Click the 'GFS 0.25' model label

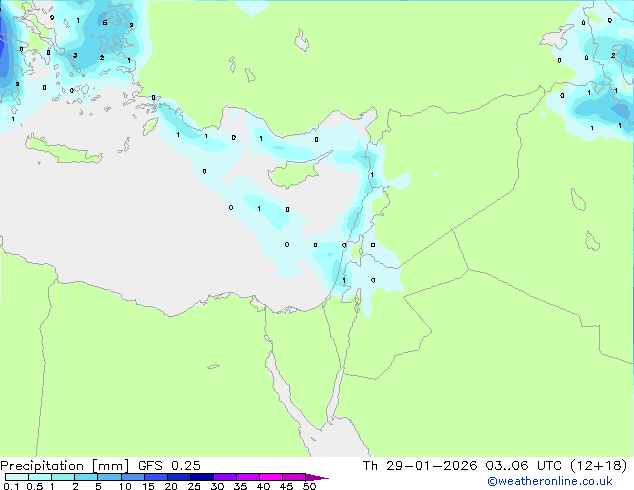(169, 466)
